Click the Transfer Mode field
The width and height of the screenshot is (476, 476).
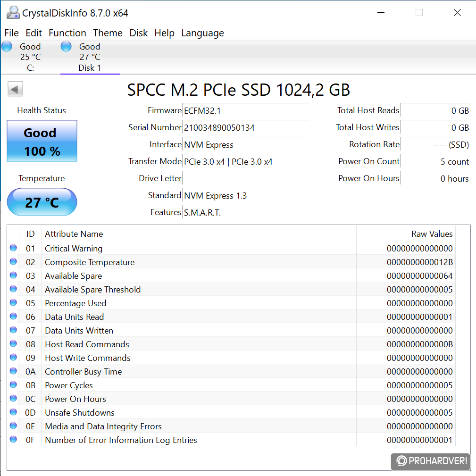245,161
